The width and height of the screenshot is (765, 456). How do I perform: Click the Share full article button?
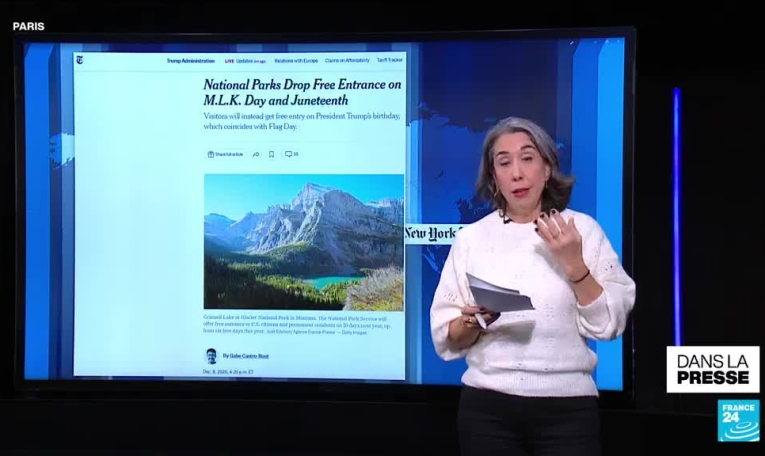225,154
